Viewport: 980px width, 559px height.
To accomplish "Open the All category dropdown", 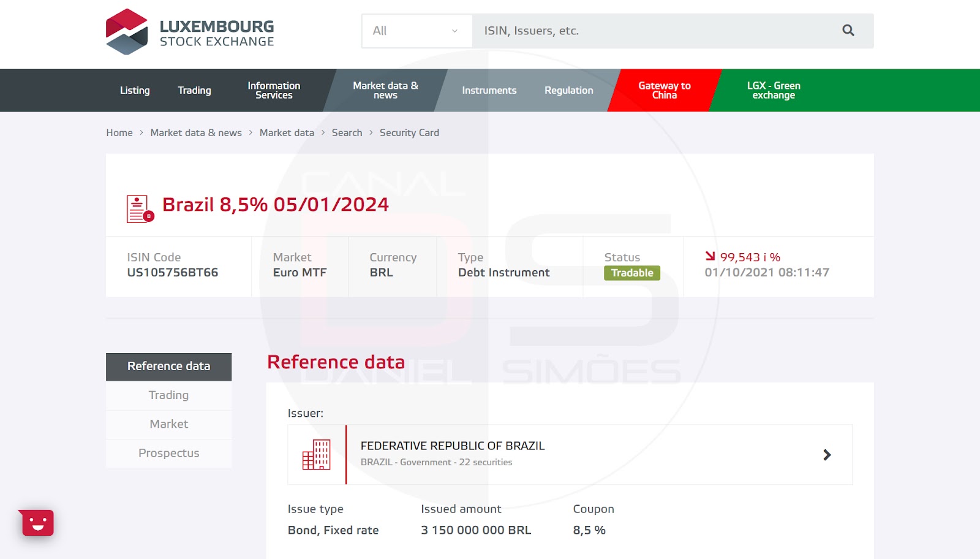I will click(x=416, y=31).
